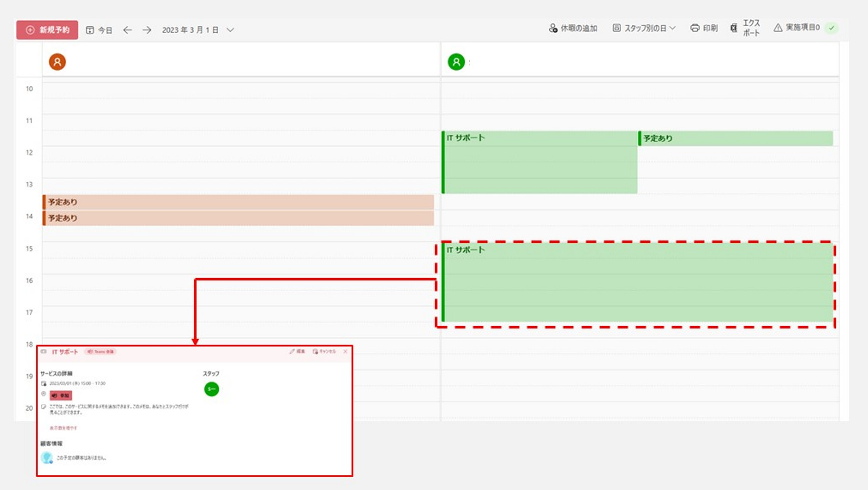Screen dimensions: 868x490
Task: Click the forward arrow to go to next day
Action: 146,29
